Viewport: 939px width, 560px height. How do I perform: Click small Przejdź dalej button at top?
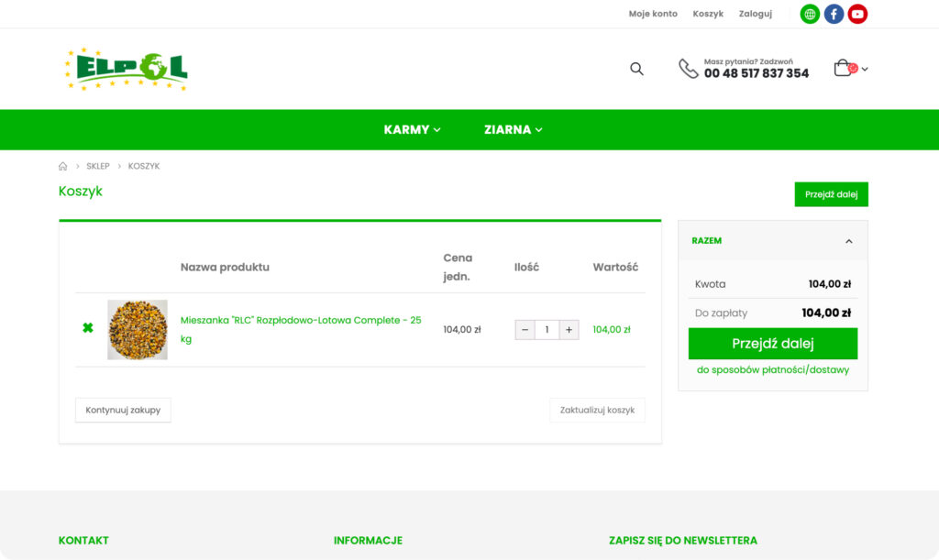(831, 194)
